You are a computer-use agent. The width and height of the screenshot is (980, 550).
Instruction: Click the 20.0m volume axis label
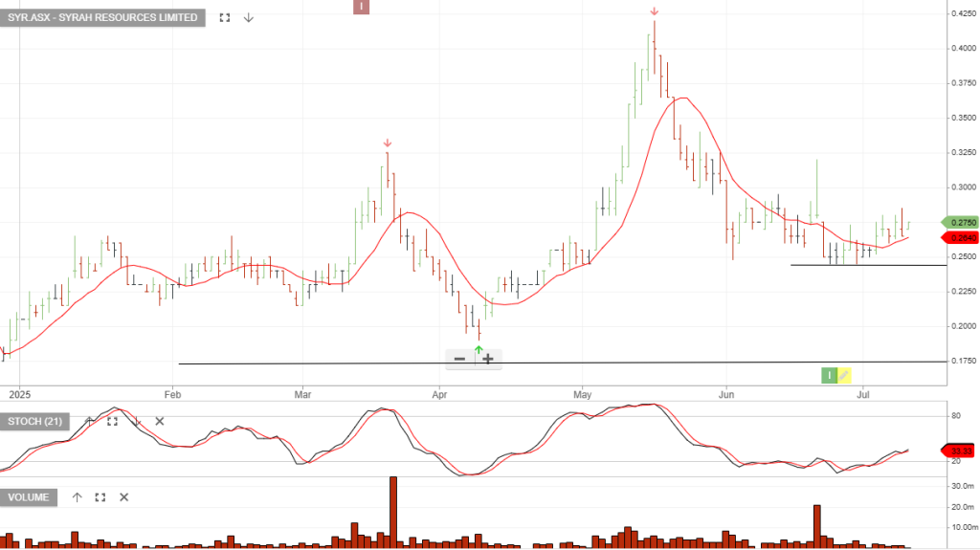963,507
